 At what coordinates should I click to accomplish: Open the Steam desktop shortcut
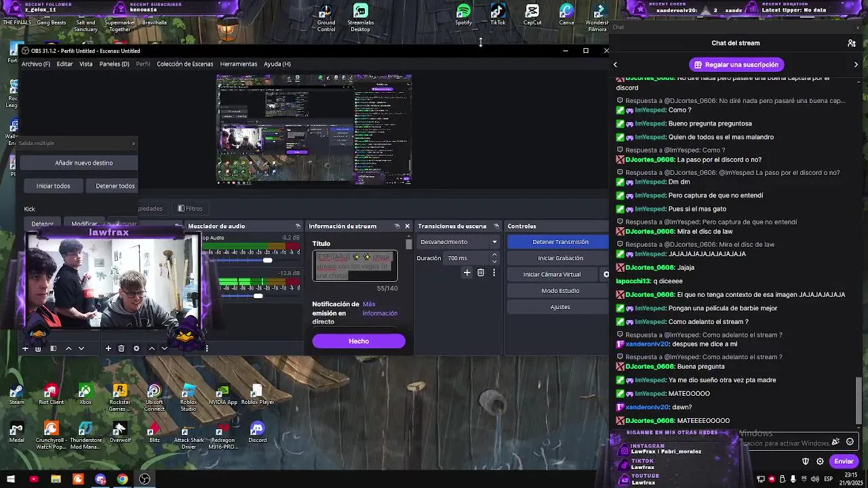[17, 394]
